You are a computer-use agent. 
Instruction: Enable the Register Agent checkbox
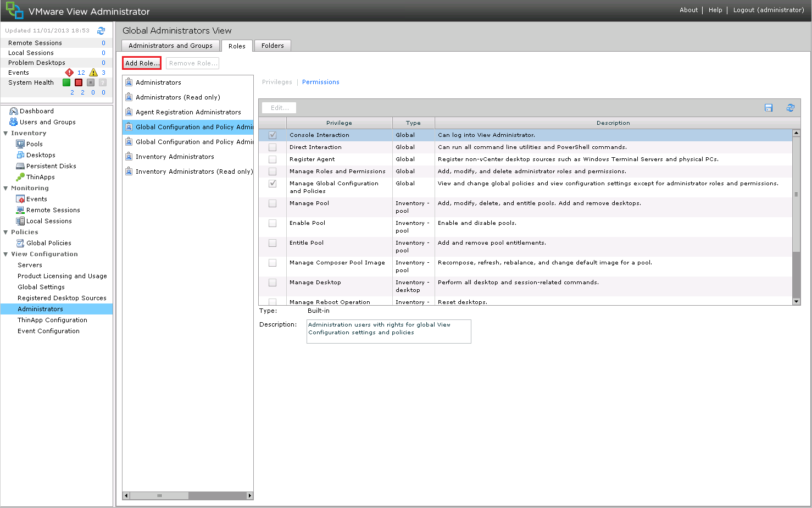click(x=272, y=159)
